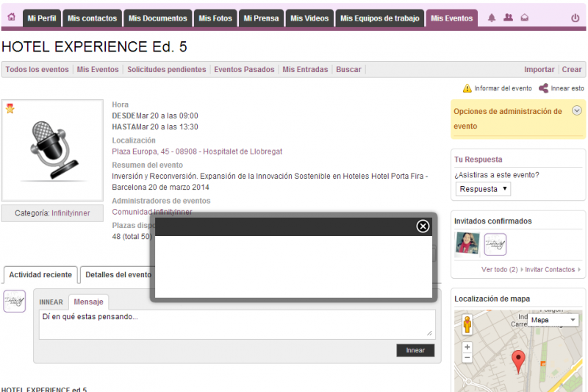Open the Infinity logo avatar in Invitados confirmados
This screenshot has height=392, width=588.
click(495, 244)
